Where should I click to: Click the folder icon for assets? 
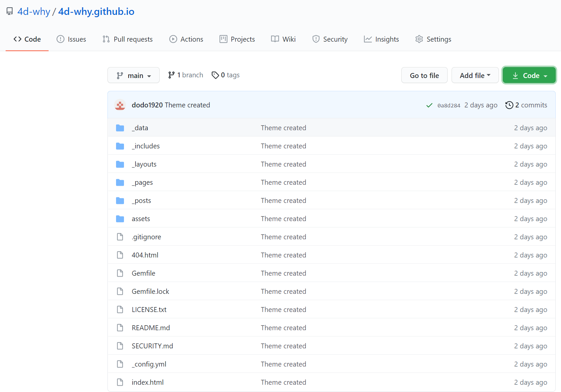point(120,219)
